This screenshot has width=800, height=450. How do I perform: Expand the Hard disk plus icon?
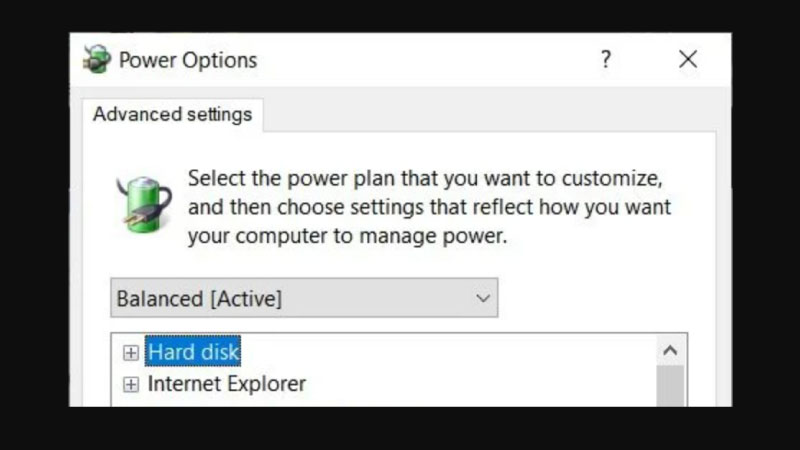click(x=130, y=352)
